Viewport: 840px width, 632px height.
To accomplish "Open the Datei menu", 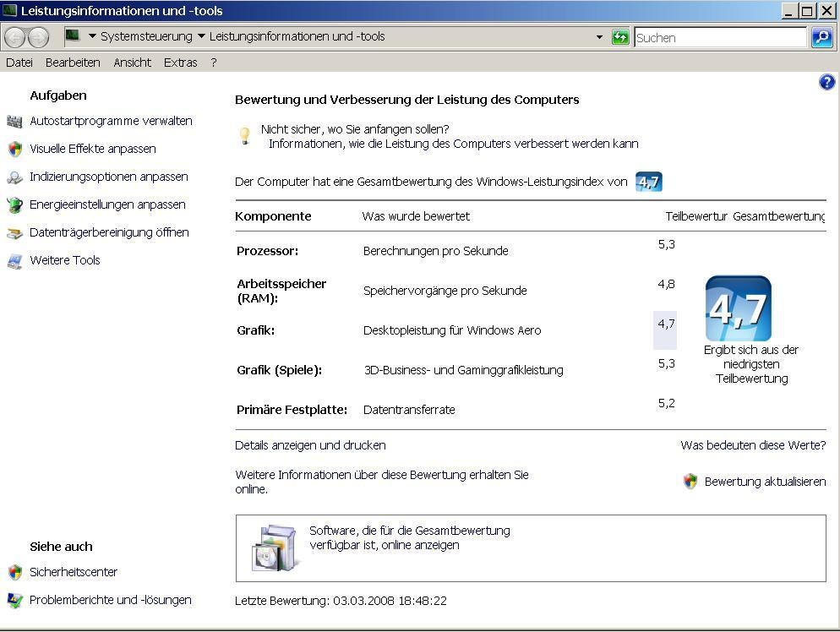I will [19, 63].
